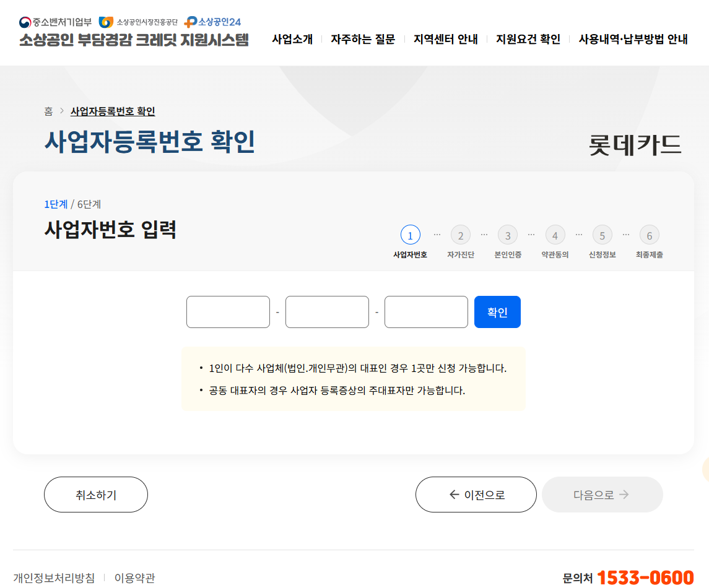Image resolution: width=709 pixels, height=588 pixels.
Task: Click the 사업자등록번호 확인 breadcrumb
Action: click(113, 111)
